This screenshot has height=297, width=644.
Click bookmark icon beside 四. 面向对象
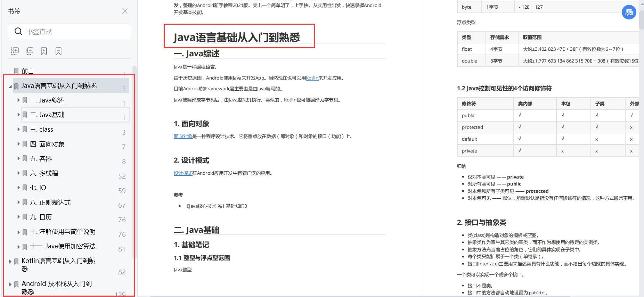tap(25, 144)
